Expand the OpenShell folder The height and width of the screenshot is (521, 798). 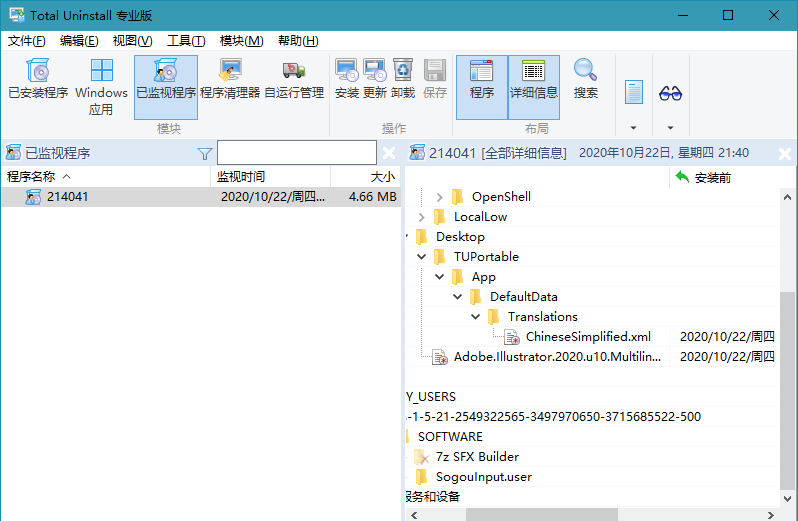[439, 197]
